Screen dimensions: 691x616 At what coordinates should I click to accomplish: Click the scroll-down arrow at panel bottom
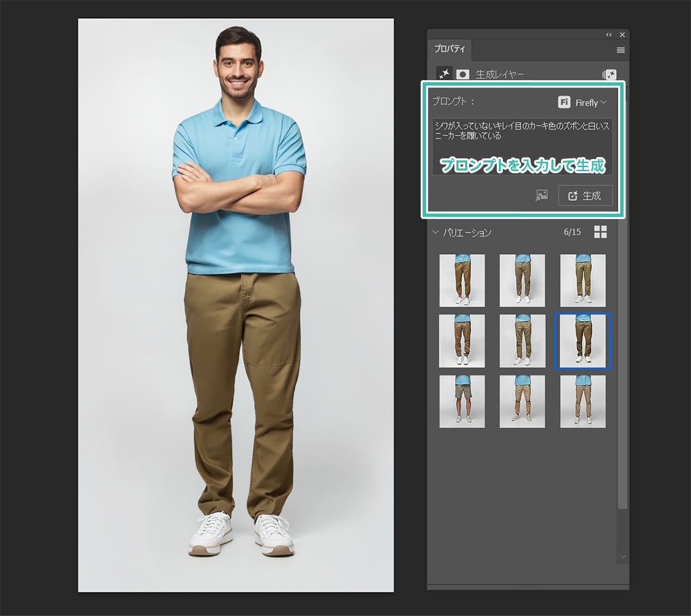pos(622,557)
